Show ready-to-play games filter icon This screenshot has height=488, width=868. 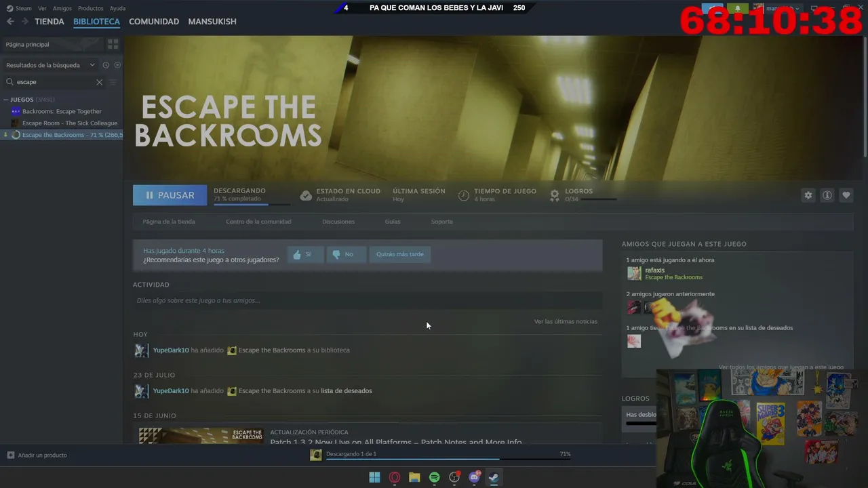point(117,65)
